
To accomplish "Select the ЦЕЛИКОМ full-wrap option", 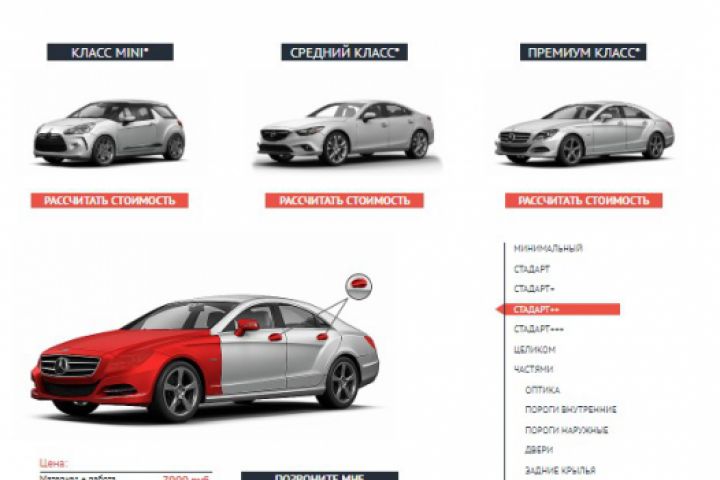I will [x=534, y=350].
